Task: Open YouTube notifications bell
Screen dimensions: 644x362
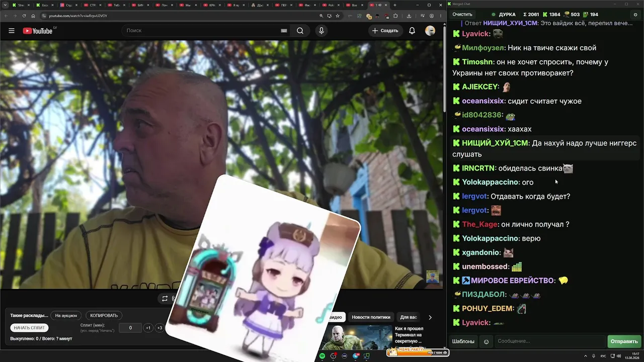Action: (x=412, y=31)
